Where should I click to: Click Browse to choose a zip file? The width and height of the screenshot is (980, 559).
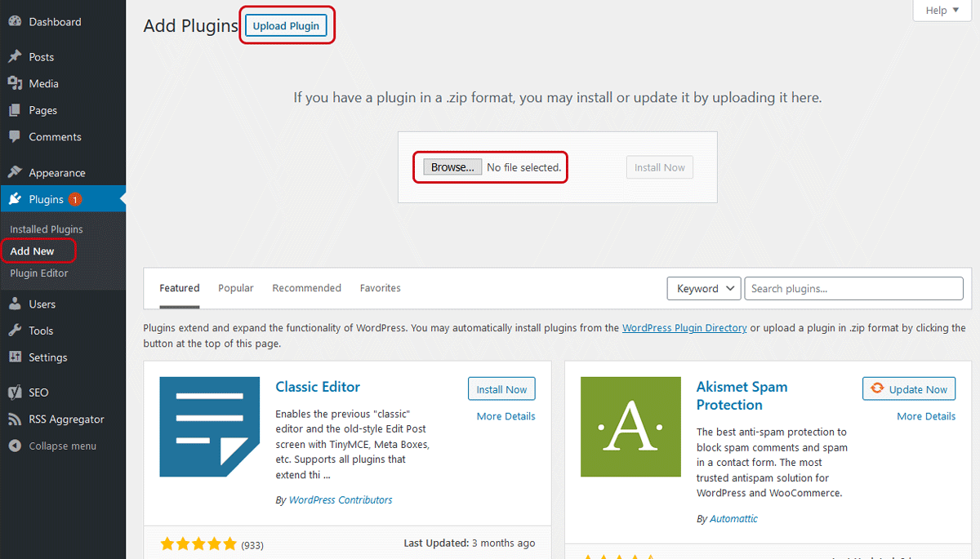point(452,167)
